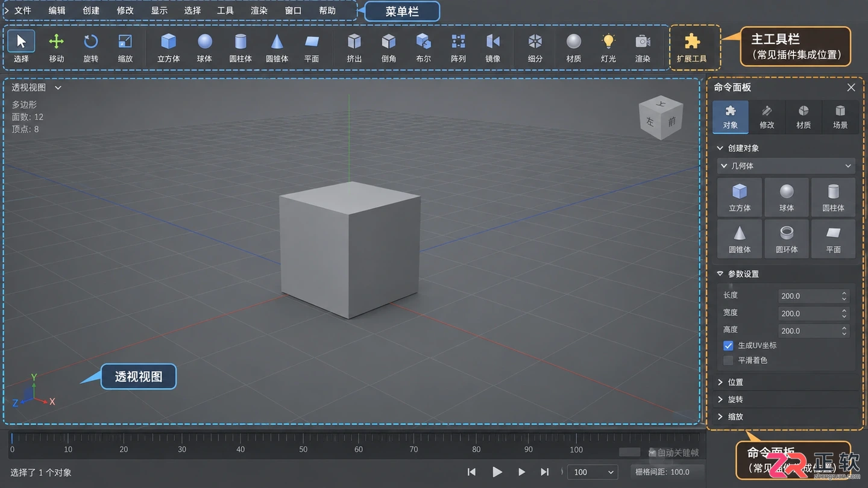Open the 编辑 menu
This screenshot has height=488, width=868.
tap(57, 10)
